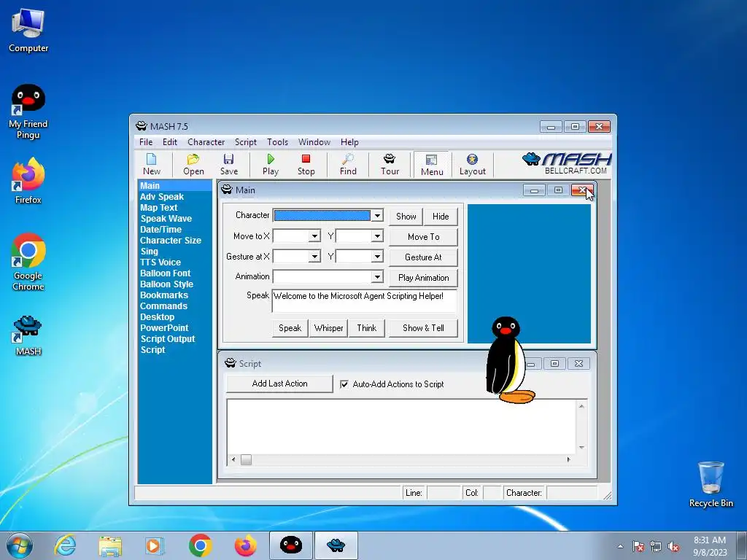Click the Move To button
Image resolution: width=747 pixels, height=560 pixels.
424,237
